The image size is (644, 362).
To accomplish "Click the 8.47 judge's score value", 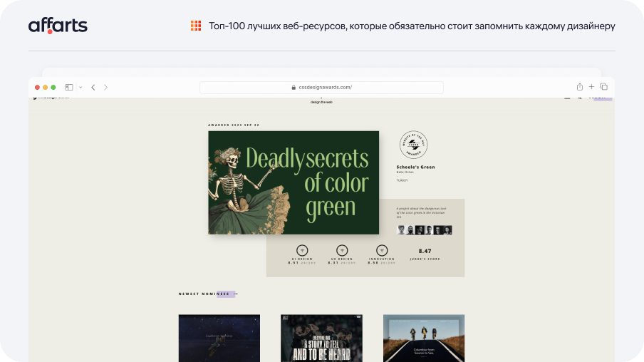I will [425, 251].
